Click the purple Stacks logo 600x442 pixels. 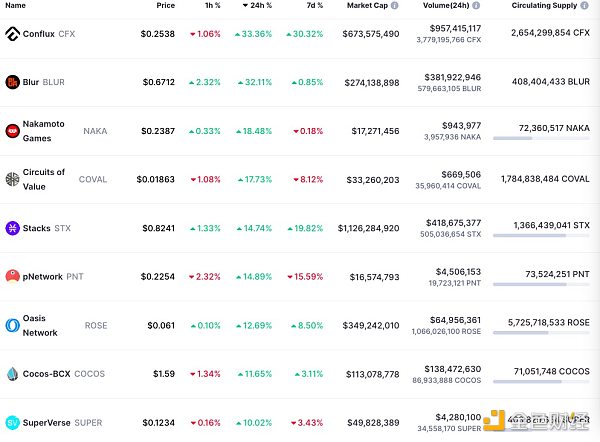pos(13,228)
